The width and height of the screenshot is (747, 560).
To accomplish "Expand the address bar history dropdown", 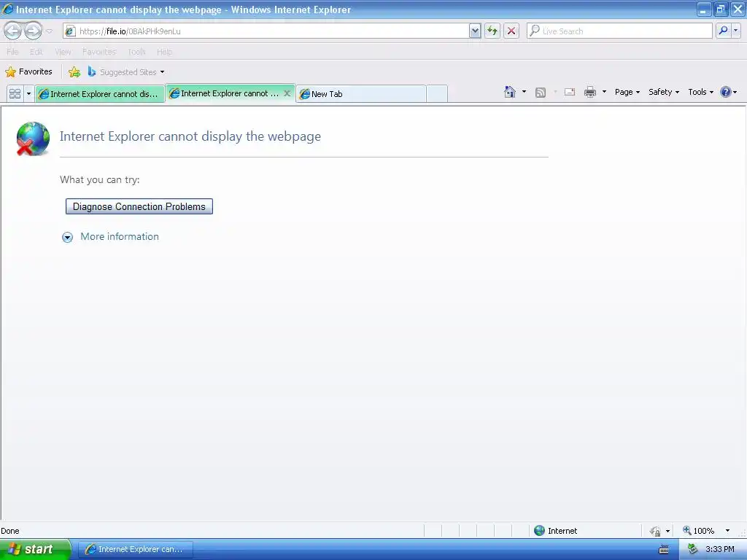I will [474, 31].
